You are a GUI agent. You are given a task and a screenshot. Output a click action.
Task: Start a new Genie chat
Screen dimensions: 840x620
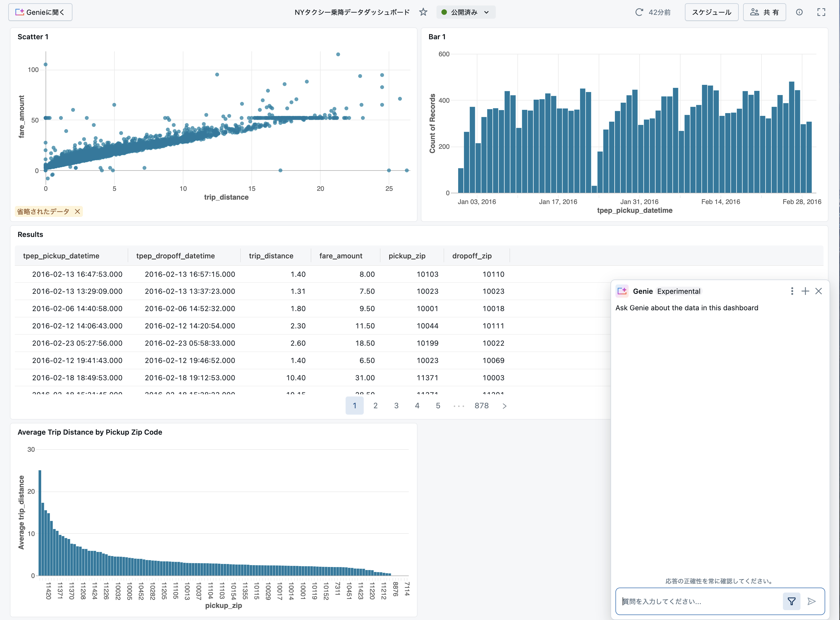point(805,291)
